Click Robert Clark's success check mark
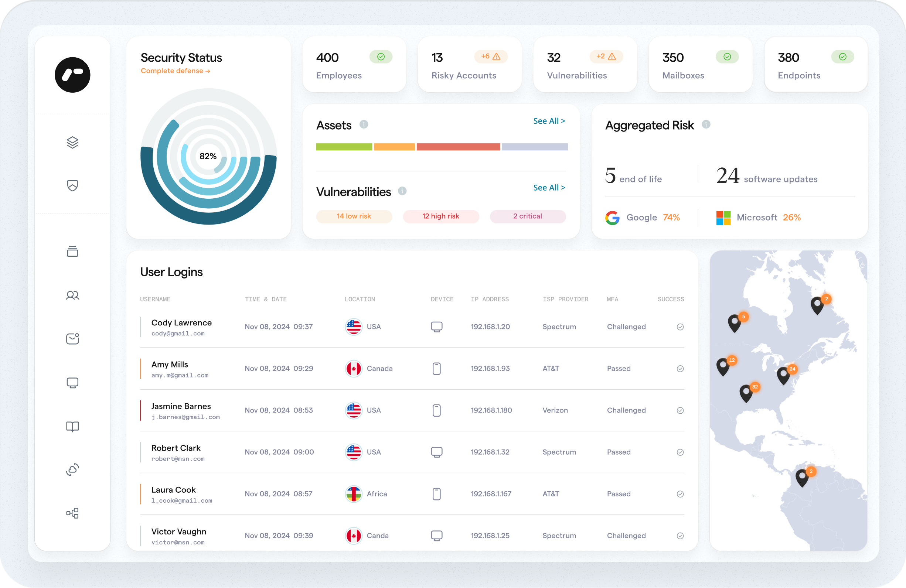This screenshot has width=906, height=588. 680,452
